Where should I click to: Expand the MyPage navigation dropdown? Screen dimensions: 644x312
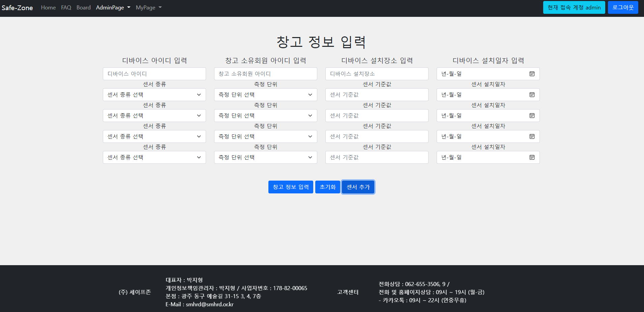pos(148,7)
